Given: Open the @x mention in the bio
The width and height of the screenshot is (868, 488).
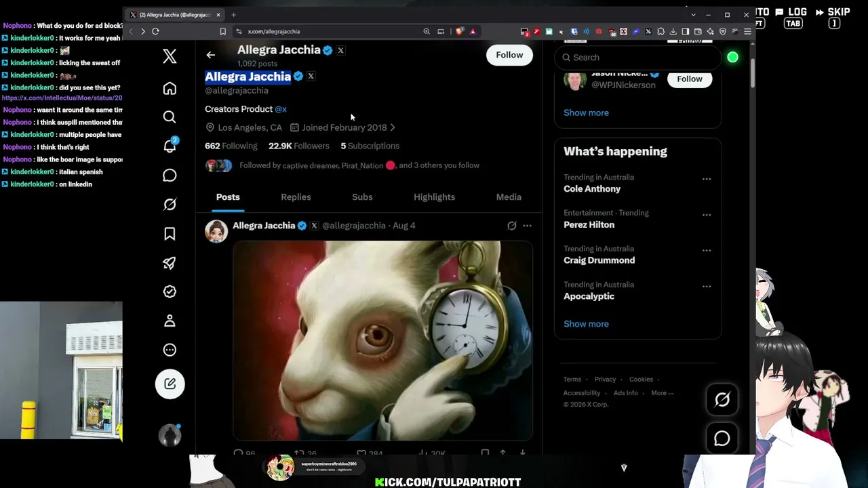Looking at the screenshot, I should click(281, 109).
